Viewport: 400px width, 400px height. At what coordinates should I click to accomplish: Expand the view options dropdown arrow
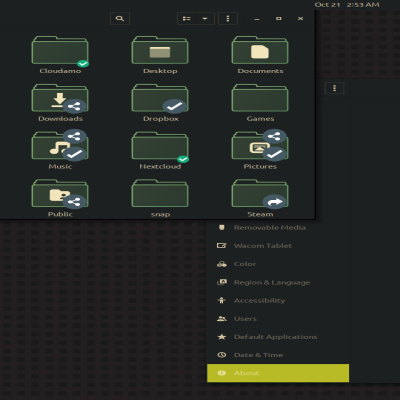pos(205,18)
